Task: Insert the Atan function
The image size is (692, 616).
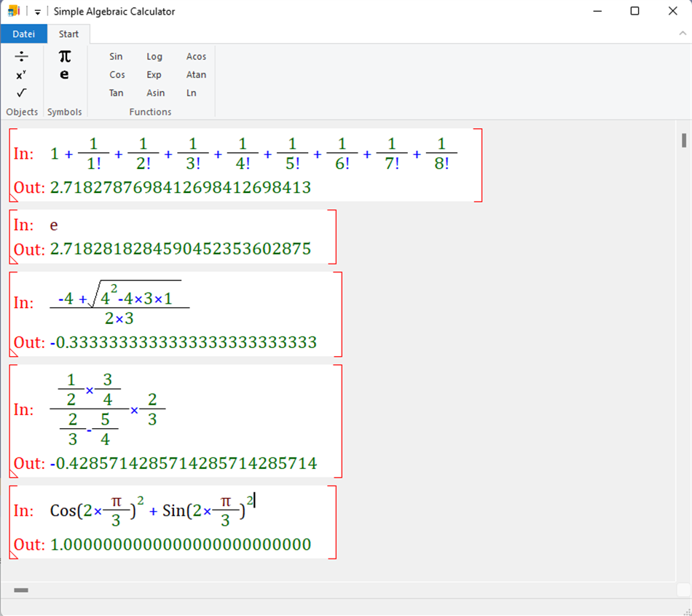Action: coord(195,74)
